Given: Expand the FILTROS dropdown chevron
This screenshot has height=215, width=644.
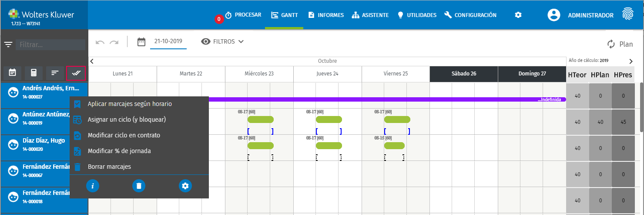Looking at the screenshot, I should point(241,41).
